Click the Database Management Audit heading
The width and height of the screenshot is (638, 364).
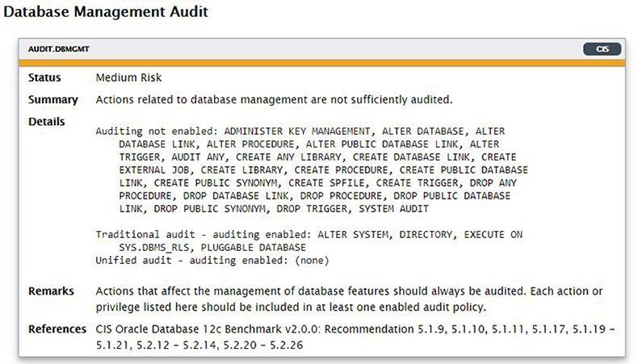105,11
